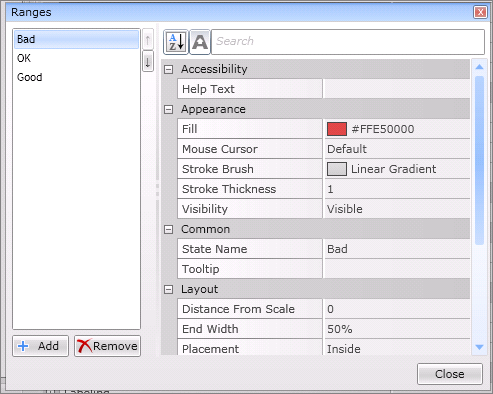
Task: Select the Placement property label
Action: pos(250,348)
